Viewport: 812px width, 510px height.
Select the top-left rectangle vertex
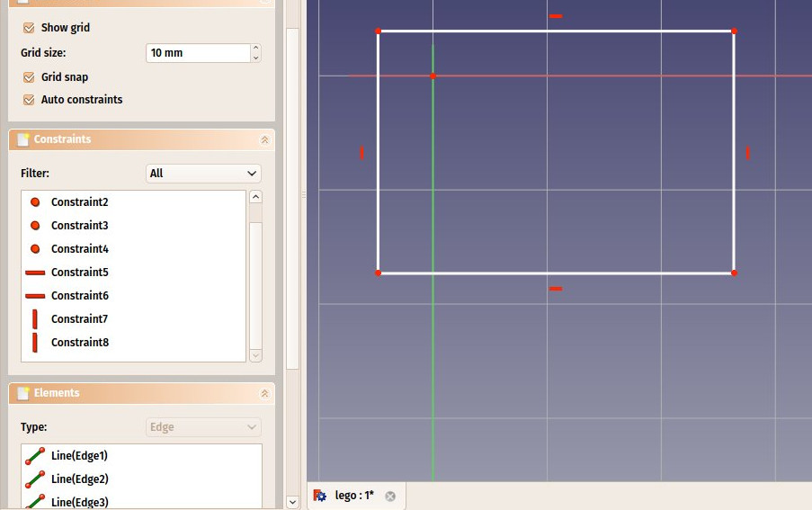pos(378,31)
